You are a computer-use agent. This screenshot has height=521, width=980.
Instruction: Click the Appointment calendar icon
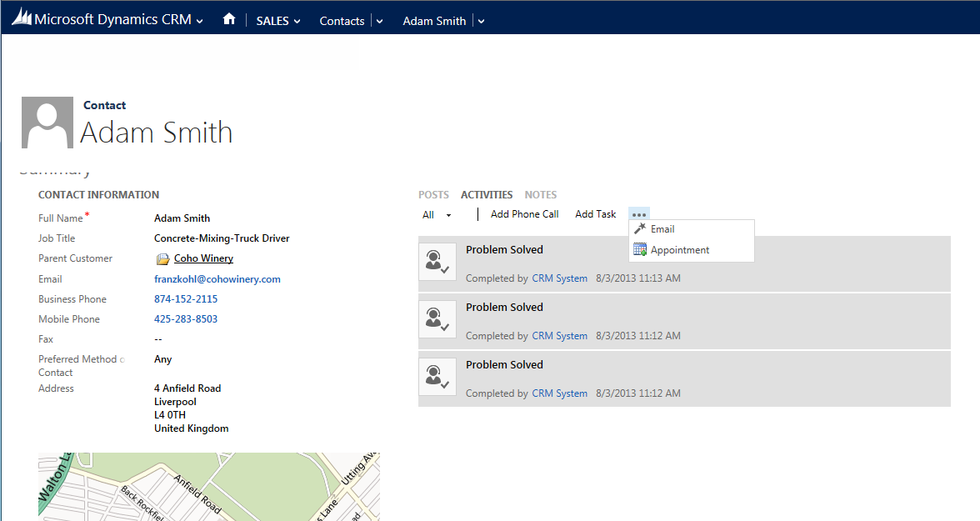(x=640, y=249)
